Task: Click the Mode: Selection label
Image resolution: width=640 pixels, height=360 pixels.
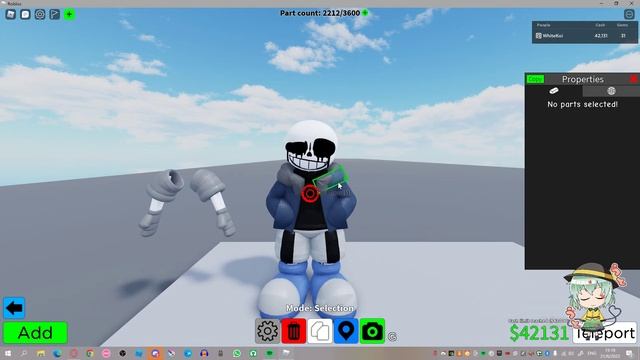Action: (320, 308)
